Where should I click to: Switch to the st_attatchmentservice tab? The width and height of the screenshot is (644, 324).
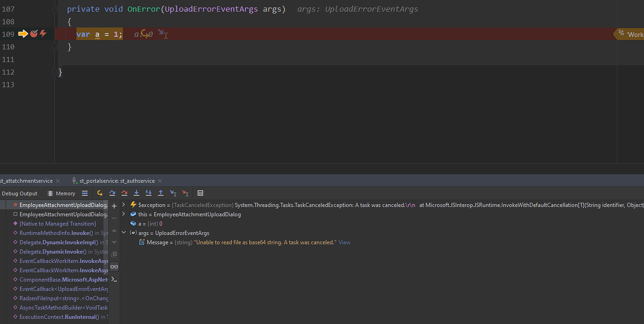click(x=26, y=181)
